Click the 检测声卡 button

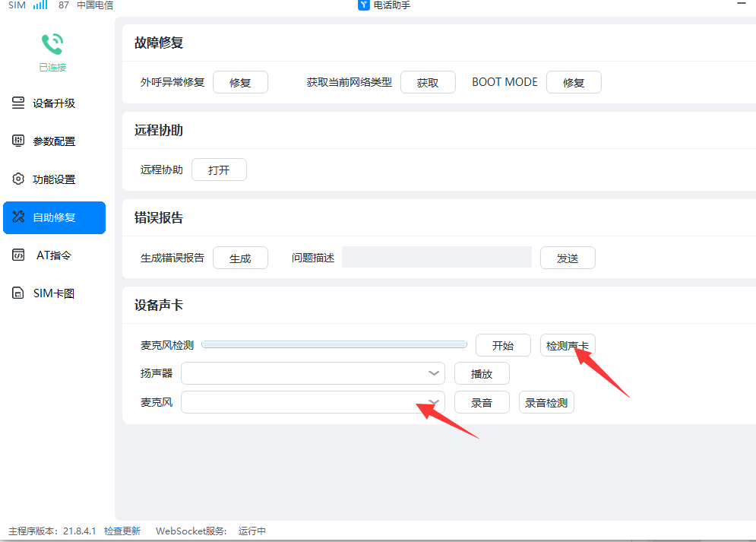(568, 345)
